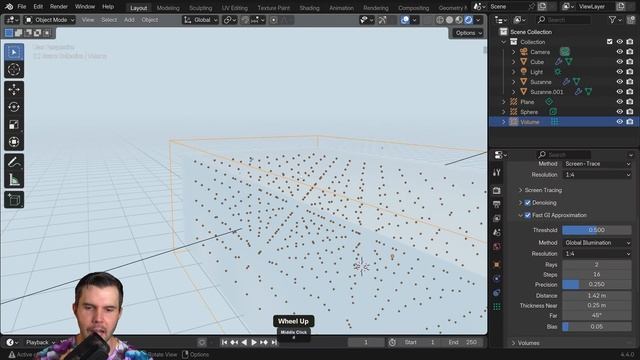Hide the Volume collection in viewport
This screenshot has width=640, height=360.
pyautogui.click(x=620, y=122)
